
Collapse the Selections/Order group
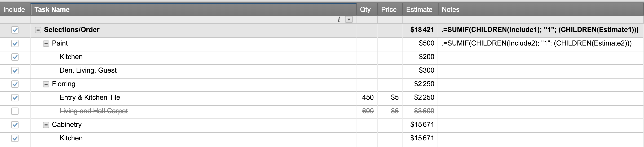(38, 30)
